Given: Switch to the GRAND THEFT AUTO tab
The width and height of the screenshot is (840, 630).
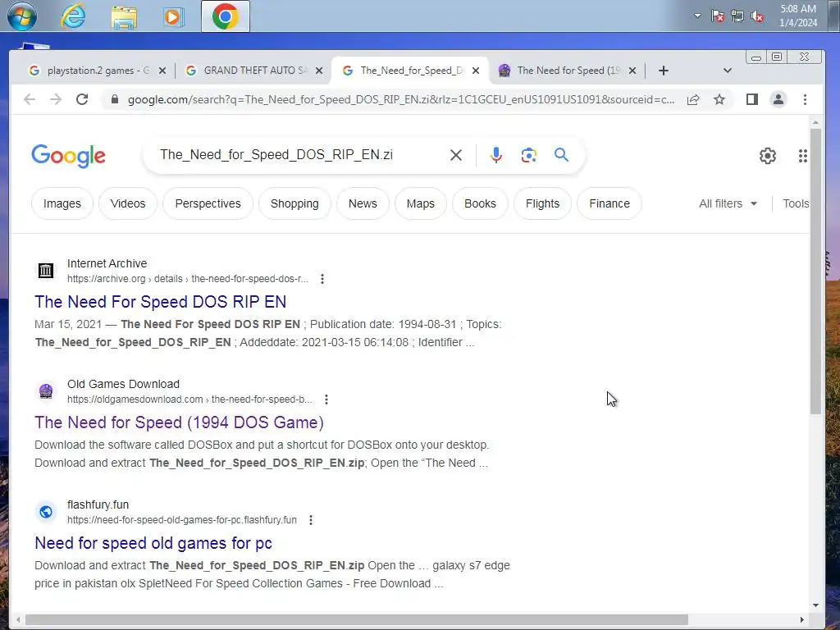Looking at the screenshot, I should pos(254,71).
